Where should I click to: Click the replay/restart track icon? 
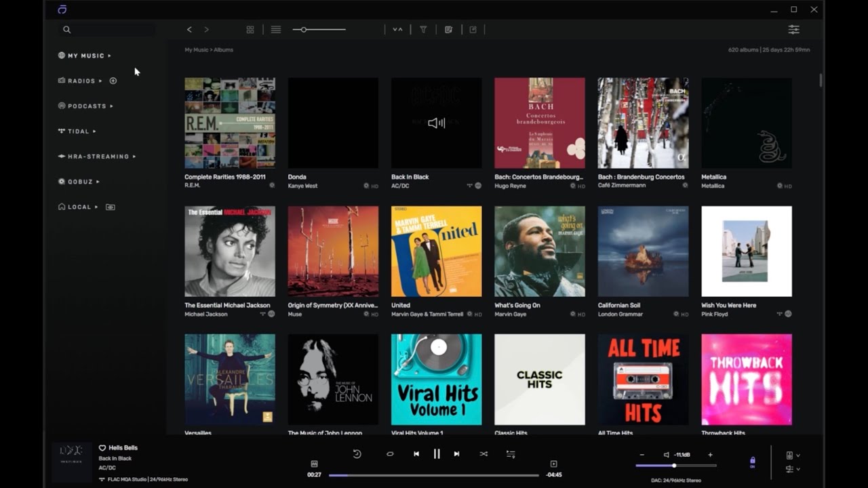pos(357,454)
